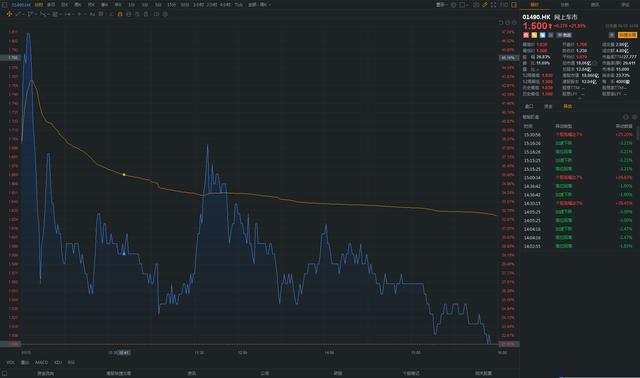This screenshot has height=378, width=640.
Task: Switch to 多日 multi-day chart
Action: pos(51,5)
